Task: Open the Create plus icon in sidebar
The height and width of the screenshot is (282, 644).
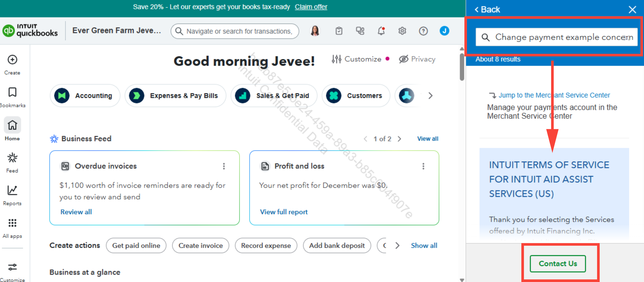Action: tap(12, 60)
